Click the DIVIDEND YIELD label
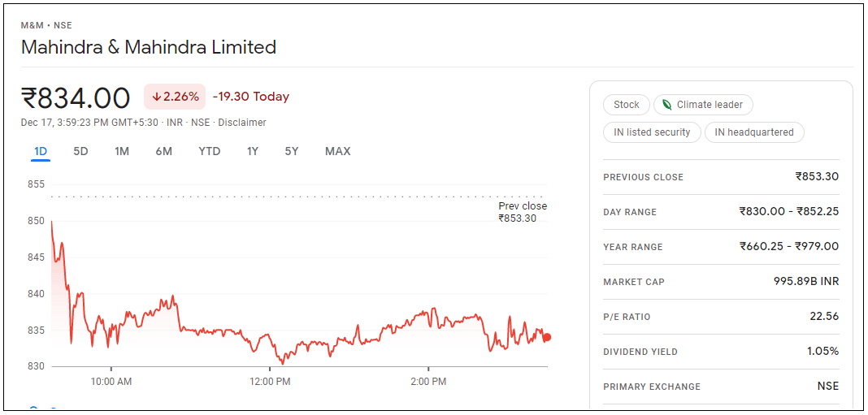 pos(640,352)
